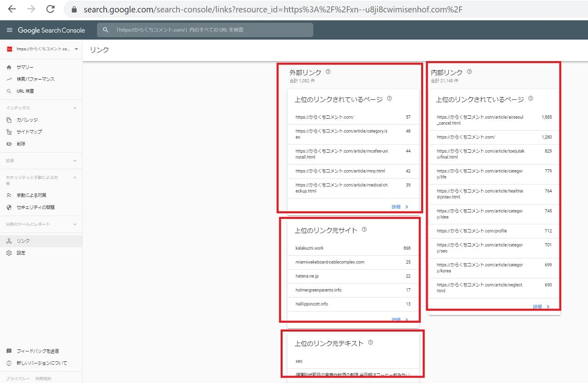Expand the 拡張 section
Viewport: 588px width, 383px height.
click(x=75, y=161)
